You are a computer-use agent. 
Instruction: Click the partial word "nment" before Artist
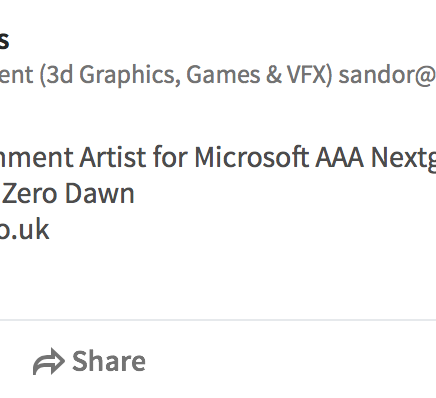(36, 158)
